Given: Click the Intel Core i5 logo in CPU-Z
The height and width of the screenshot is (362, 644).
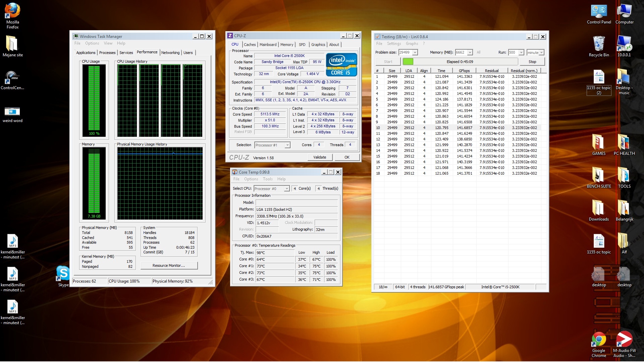Looking at the screenshot, I should click(341, 64).
